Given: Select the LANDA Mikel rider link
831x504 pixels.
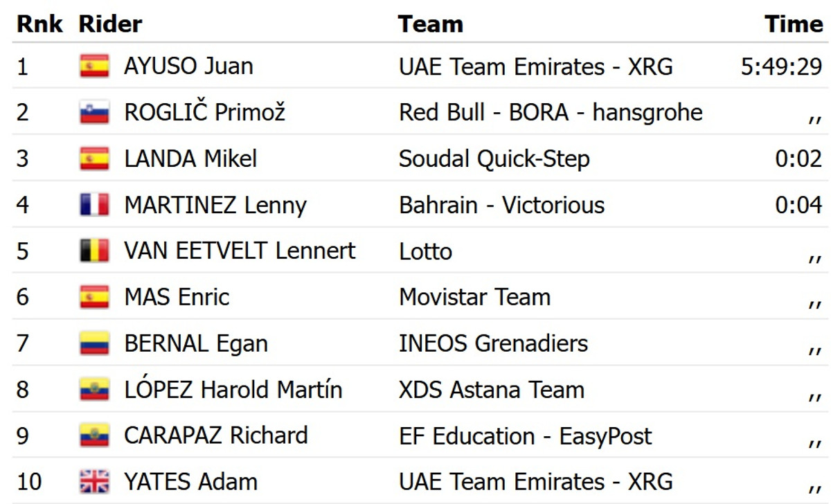Looking at the screenshot, I should [x=190, y=159].
